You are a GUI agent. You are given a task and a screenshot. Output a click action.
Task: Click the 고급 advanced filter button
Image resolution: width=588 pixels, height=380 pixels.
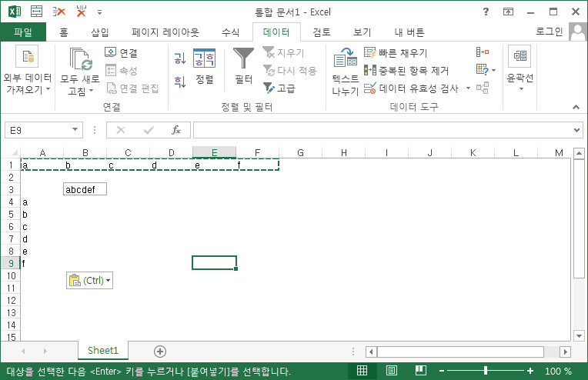click(279, 88)
